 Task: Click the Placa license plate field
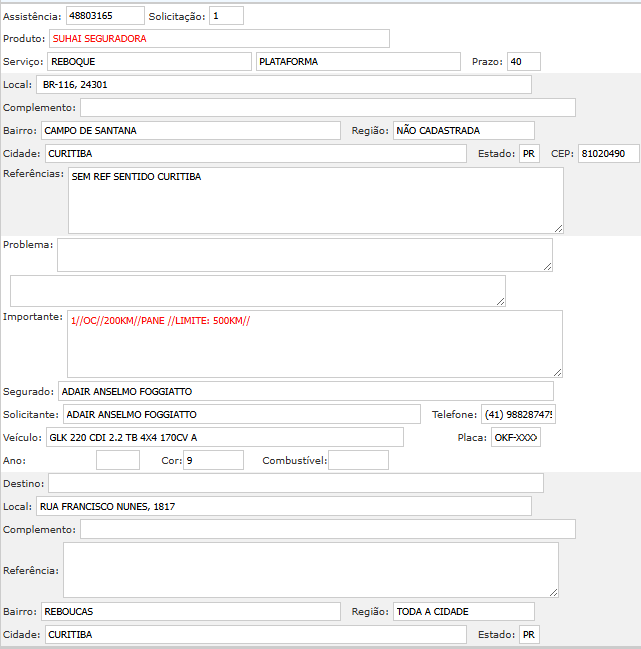[x=515, y=437]
